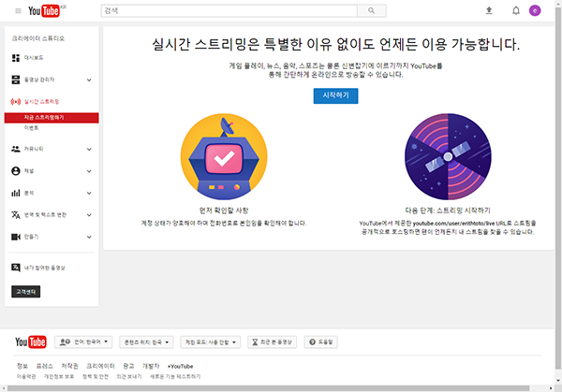Screen dimensions: 562x392
Task: Click the hourglass icon for 최근 본 동영상
Action: pos(255,342)
